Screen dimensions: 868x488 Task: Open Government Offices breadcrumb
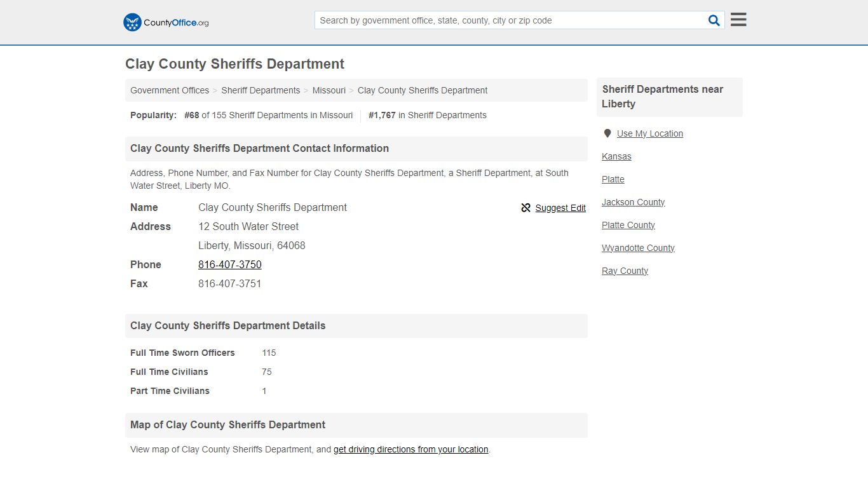tap(170, 90)
